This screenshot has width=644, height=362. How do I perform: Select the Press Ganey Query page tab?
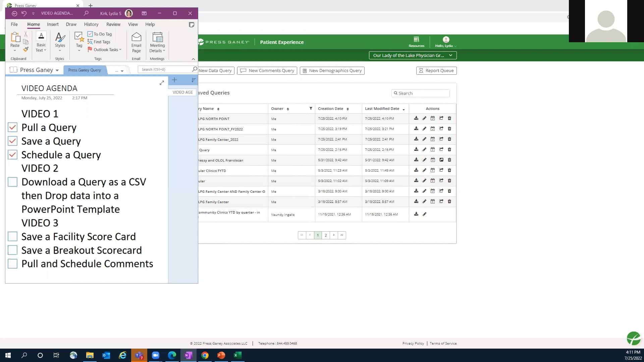coord(85,70)
